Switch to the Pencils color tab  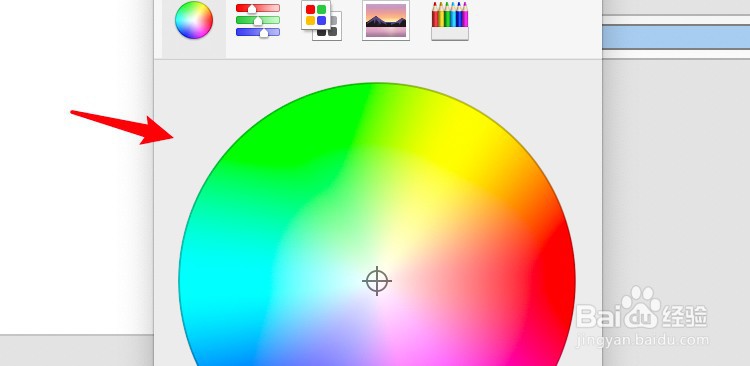(x=450, y=21)
